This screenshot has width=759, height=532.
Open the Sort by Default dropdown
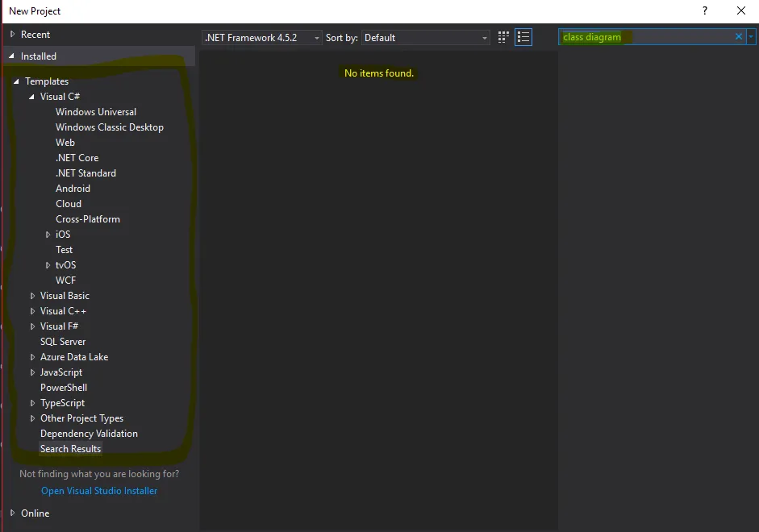(x=426, y=38)
